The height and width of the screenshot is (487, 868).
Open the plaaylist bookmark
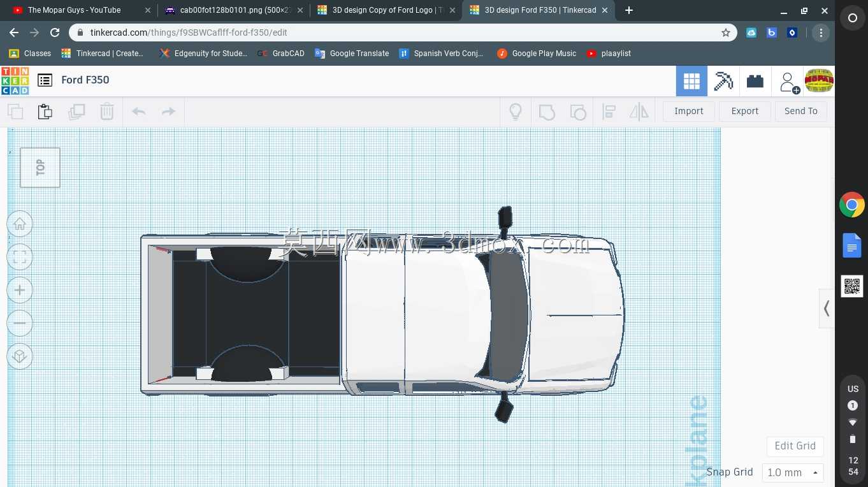(x=609, y=54)
